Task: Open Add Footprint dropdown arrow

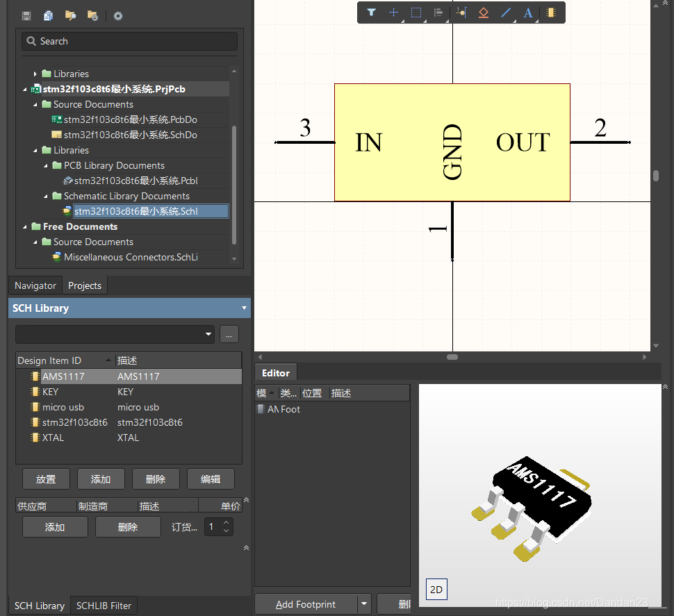Action: pos(364,604)
